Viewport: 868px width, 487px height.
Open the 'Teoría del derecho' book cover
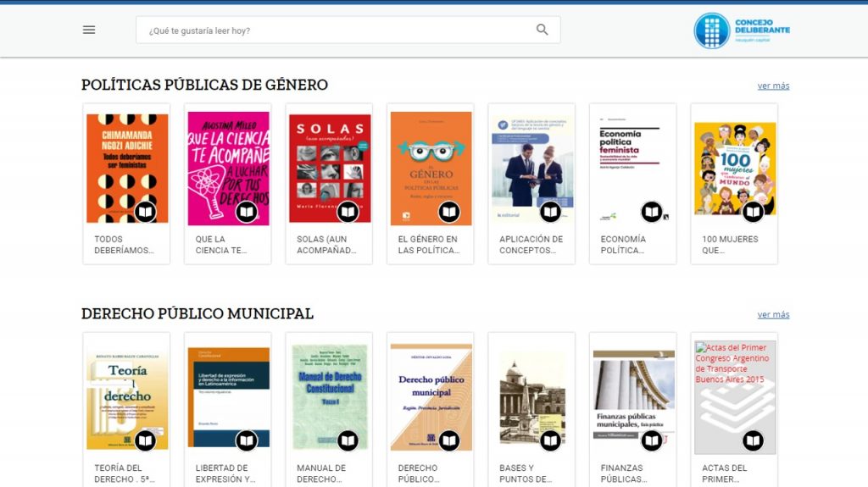tap(127, 398)
